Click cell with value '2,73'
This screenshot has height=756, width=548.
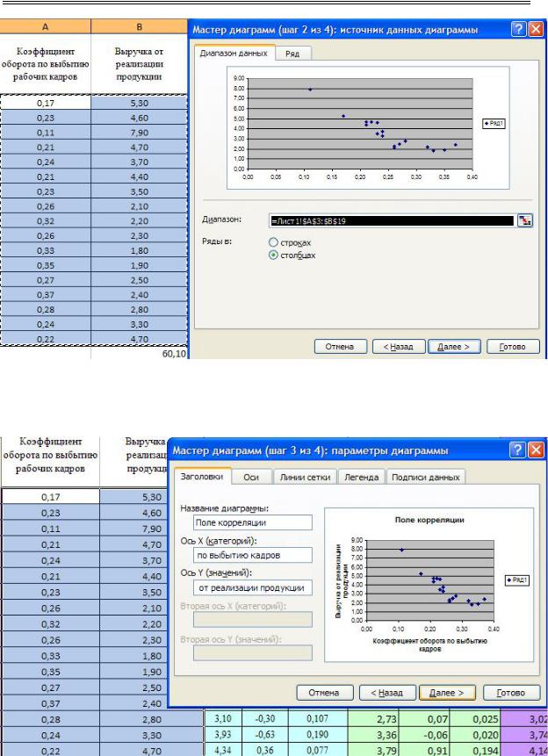click(x=373, y=719)
